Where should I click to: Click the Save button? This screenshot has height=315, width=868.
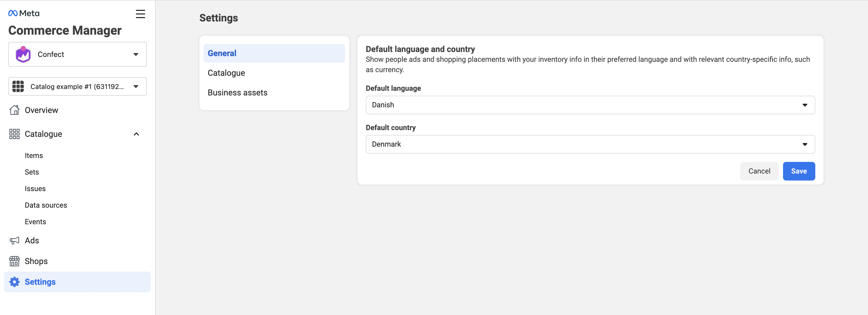(799, 171)
